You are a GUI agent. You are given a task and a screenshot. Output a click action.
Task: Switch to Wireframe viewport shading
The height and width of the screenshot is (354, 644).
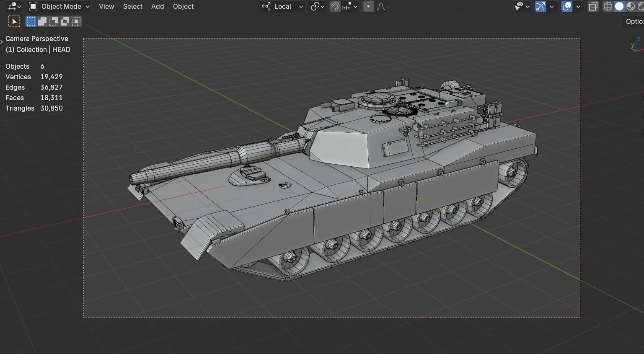pyautogui.click(x=608, y=6)
